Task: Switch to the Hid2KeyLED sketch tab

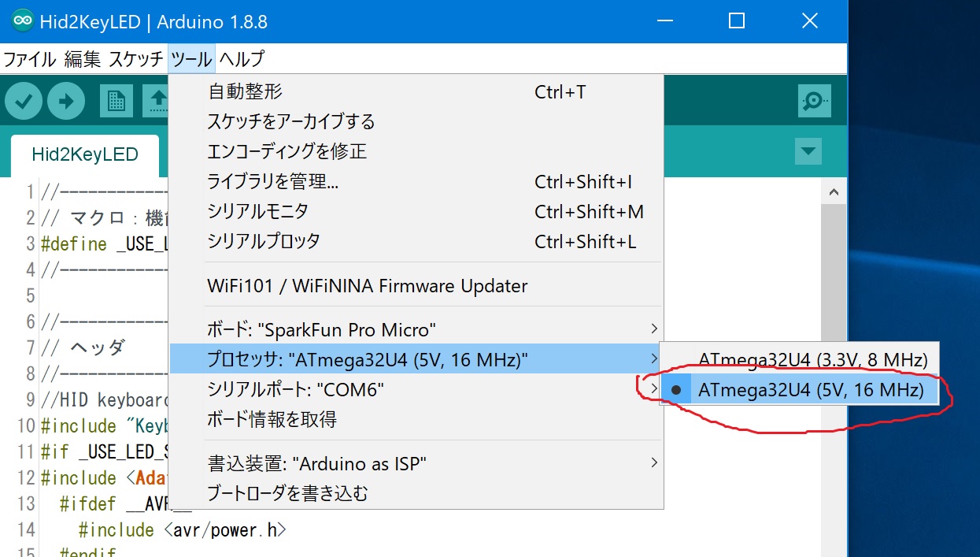Action: pyautogui.click(x=85, y=154)
